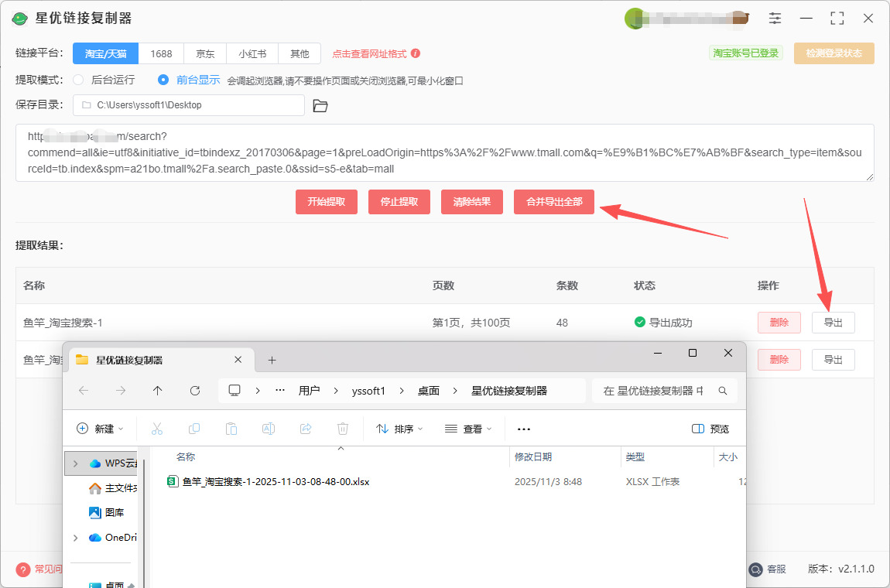Switch to 1688 platform tab
Viewport: 890px width, 588px height.
(x=161, y=53)
